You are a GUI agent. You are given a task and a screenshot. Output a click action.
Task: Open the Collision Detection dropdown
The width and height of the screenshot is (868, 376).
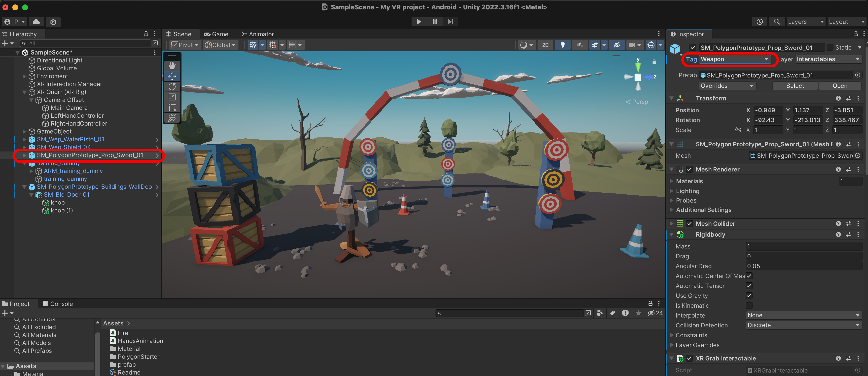[x=803, y=325]
